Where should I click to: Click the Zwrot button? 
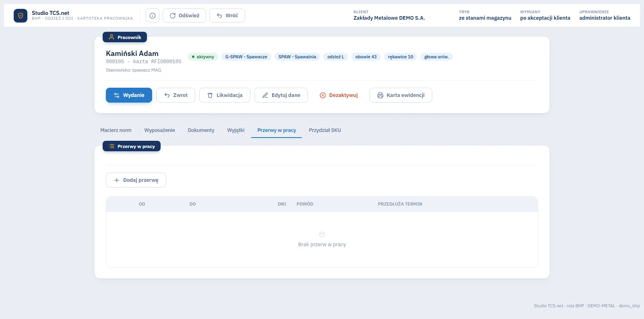[175, 95]
